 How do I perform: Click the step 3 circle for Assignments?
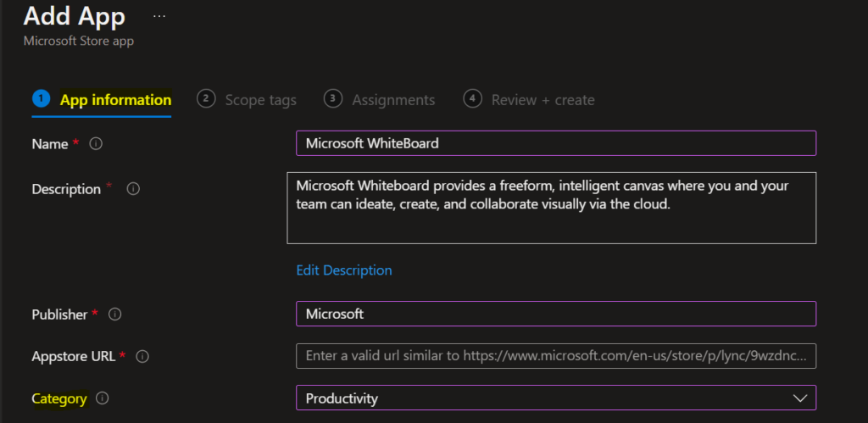pos(332,99)
